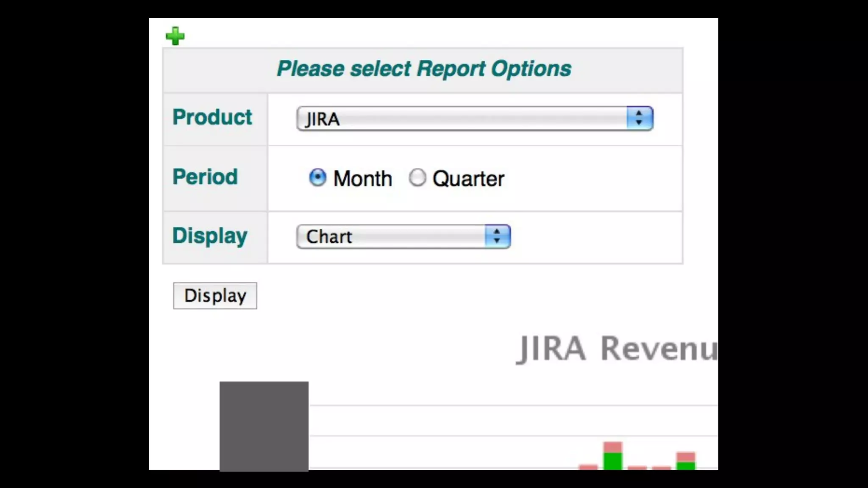Click the pink segment atop the tallest bar
The height and width of the screenshot is (488, 868).
click(x=612, y=447)
